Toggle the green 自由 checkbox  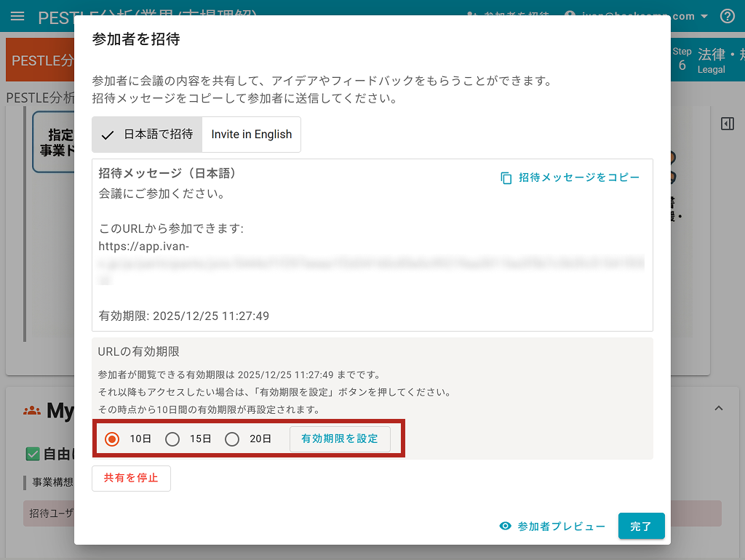coord(33,455)
